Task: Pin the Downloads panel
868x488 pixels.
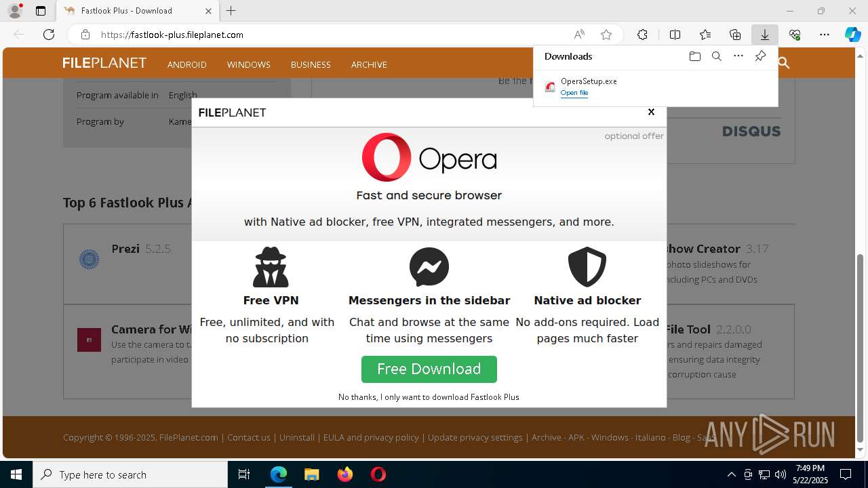Action: click(760, 56)
